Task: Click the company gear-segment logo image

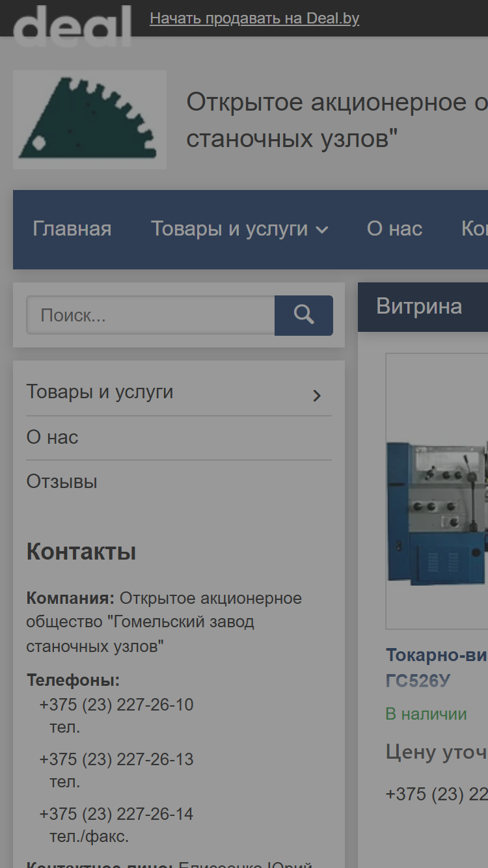Action: pos(90,120)
